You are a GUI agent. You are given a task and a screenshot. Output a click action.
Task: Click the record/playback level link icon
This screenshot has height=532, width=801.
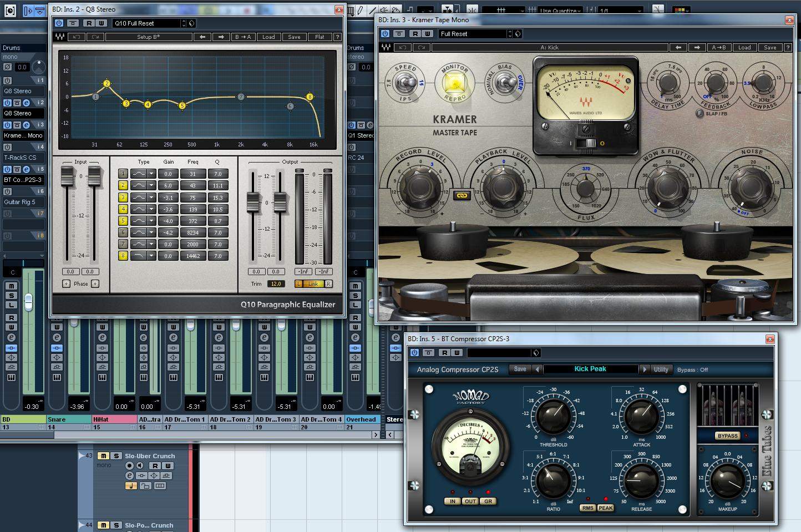(x=462, y=195)
